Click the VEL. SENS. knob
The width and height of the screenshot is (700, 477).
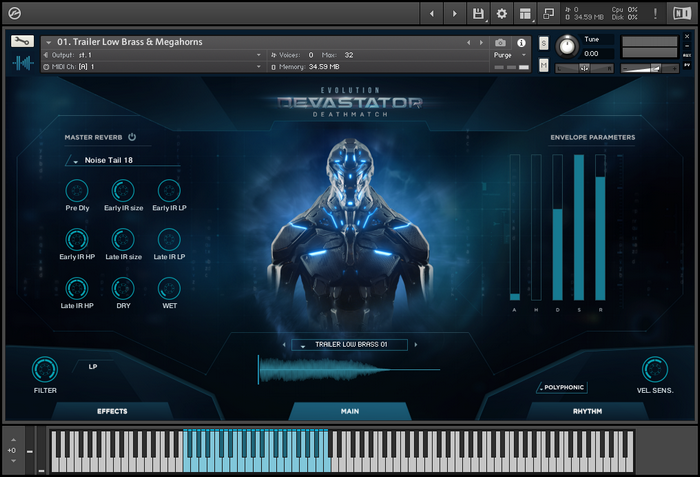(x=655, y=369)
